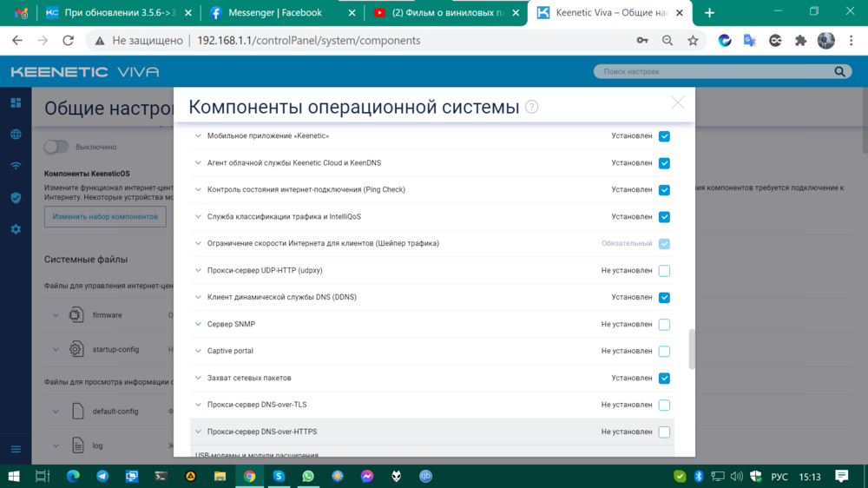This screenshot has height=488, width=868.
Task: Check the DNS-over-HTTPS proxy checkbox
Action: [x=664, y=432]
